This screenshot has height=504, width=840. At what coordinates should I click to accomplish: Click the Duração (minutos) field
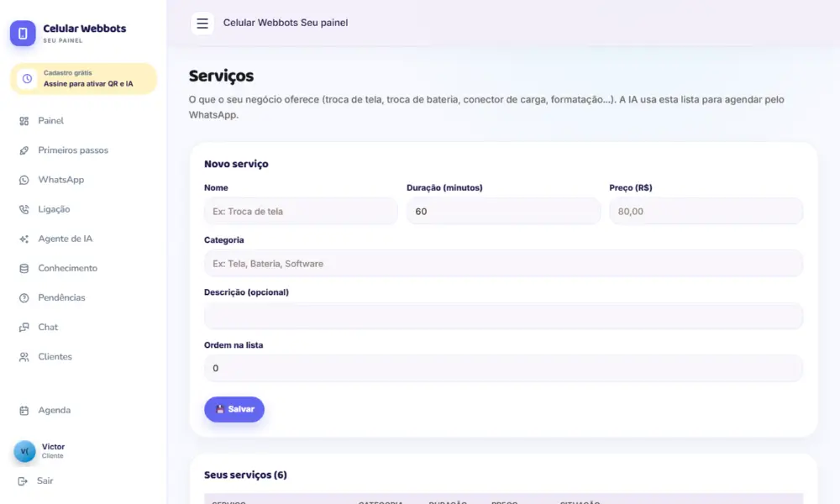[503, 211]
